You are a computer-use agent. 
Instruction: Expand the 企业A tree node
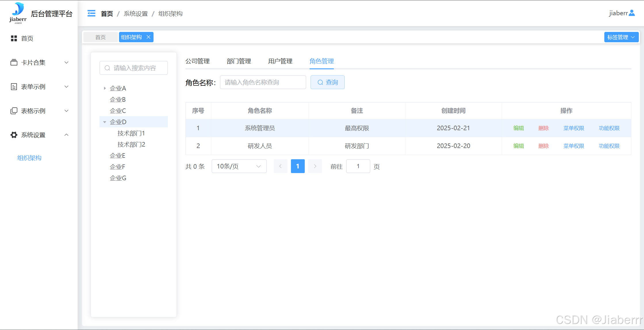(105, 88)
